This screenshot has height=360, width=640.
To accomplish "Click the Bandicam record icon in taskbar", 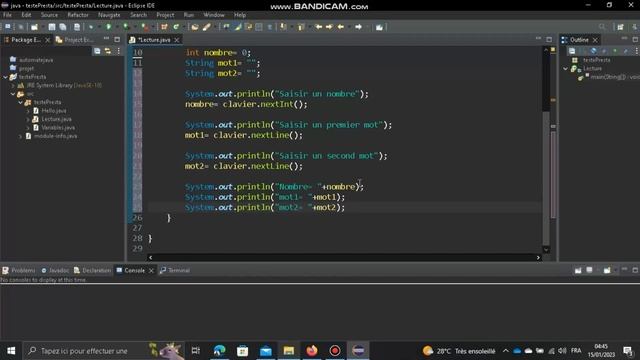I will 335,351.
